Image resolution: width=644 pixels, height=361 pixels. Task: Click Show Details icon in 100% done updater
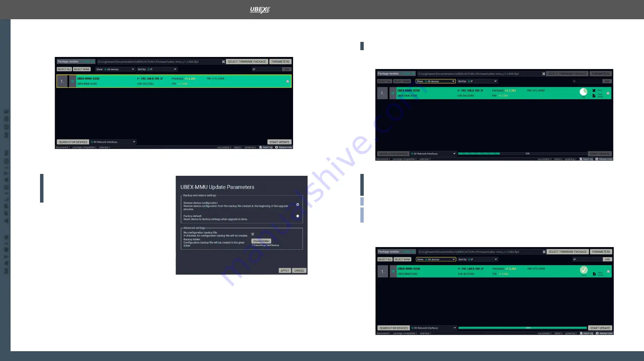click(x=594, y=274)
